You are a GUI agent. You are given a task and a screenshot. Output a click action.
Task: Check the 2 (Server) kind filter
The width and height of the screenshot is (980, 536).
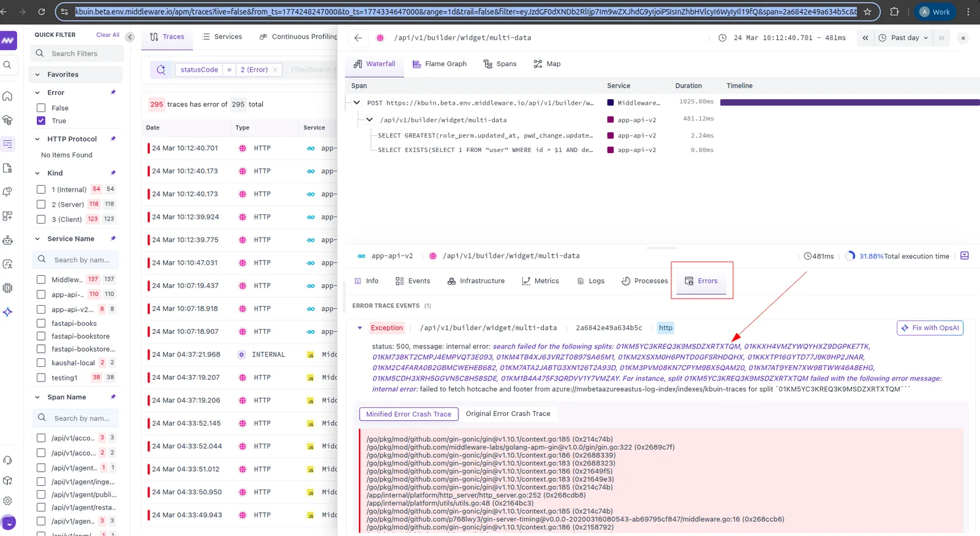41,204
